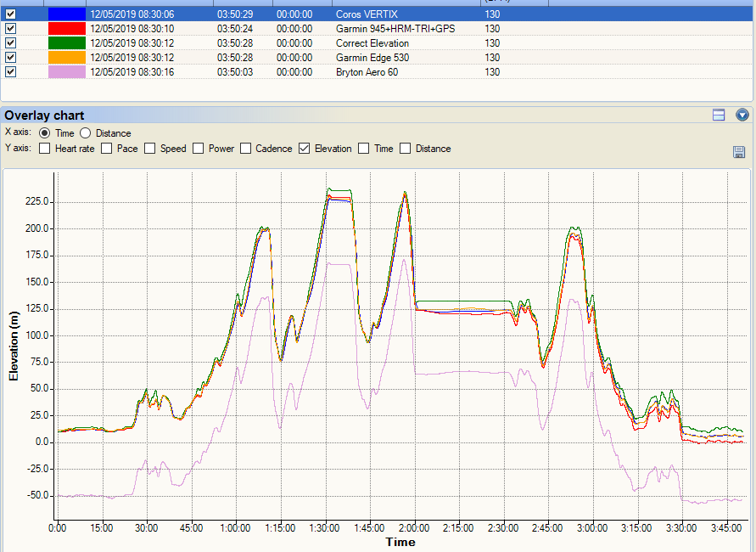Click the orange Garmin Edge 530 swatch
Screen dimensions: 756x552
click(x=67, y=58)
